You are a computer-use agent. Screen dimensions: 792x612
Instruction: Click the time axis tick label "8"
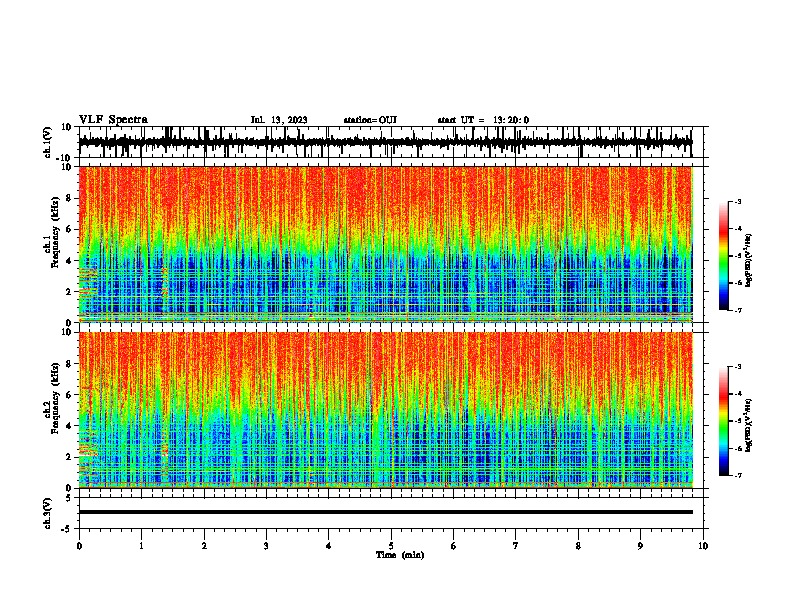[578, 546]
